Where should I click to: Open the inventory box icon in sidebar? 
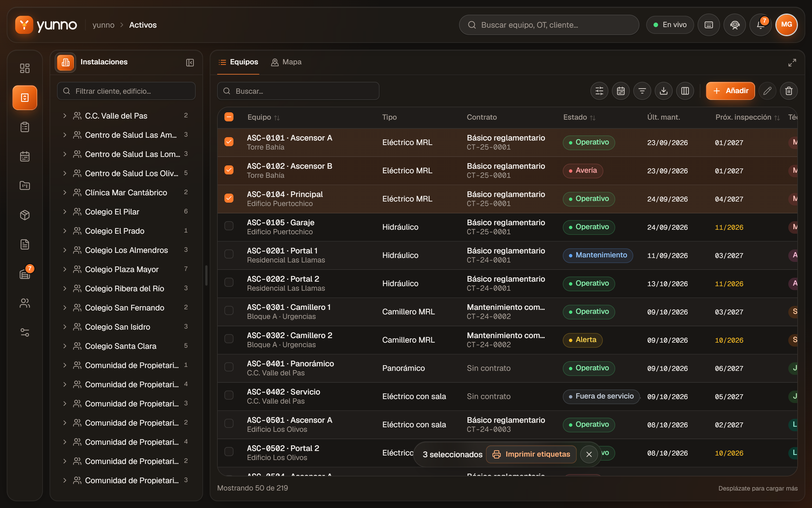(x=25, y=215)
